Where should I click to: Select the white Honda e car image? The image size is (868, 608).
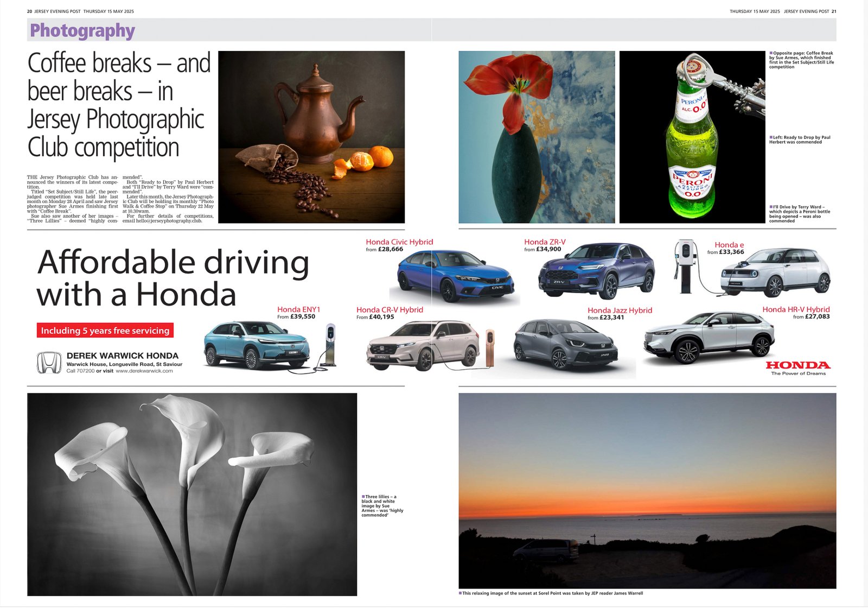click(775, 272)
